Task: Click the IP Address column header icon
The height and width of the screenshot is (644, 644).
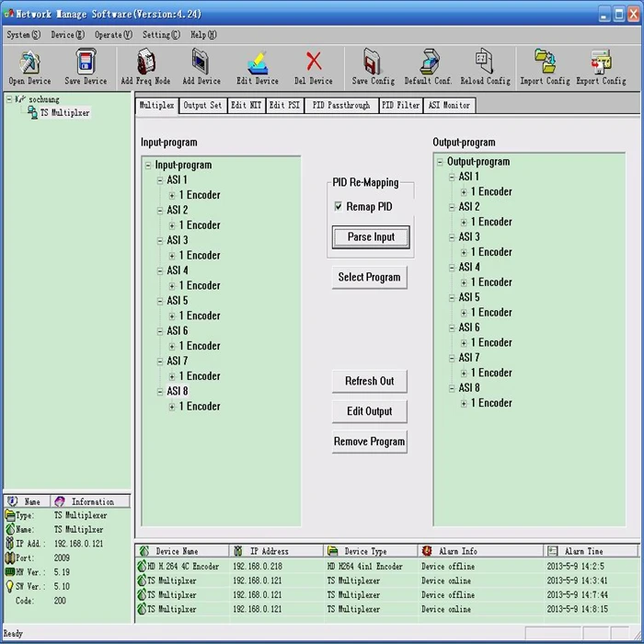Action: coord(237,551)
